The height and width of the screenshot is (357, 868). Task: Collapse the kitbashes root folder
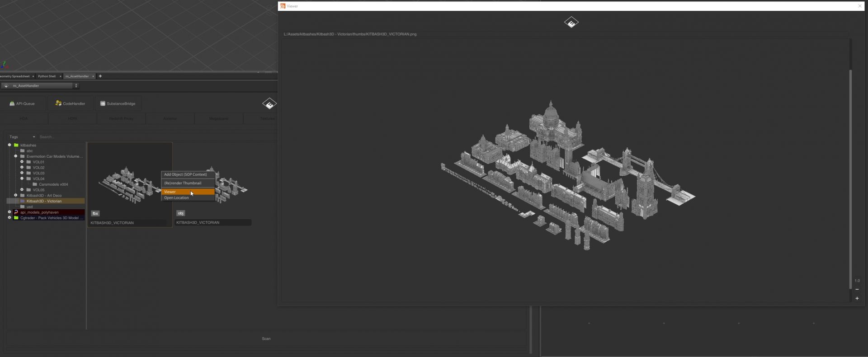tap(9, 145)
